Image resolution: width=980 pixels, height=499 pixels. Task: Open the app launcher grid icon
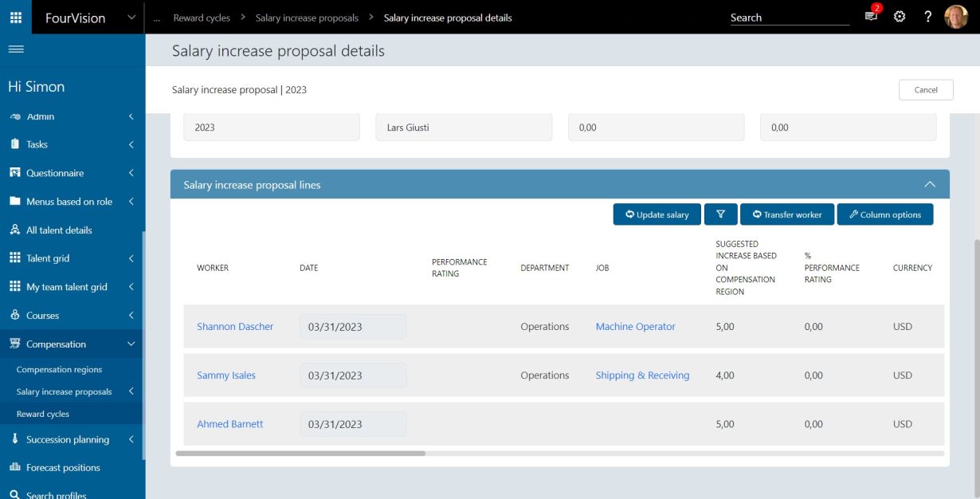pyautogui.click(x=14, y=16)
